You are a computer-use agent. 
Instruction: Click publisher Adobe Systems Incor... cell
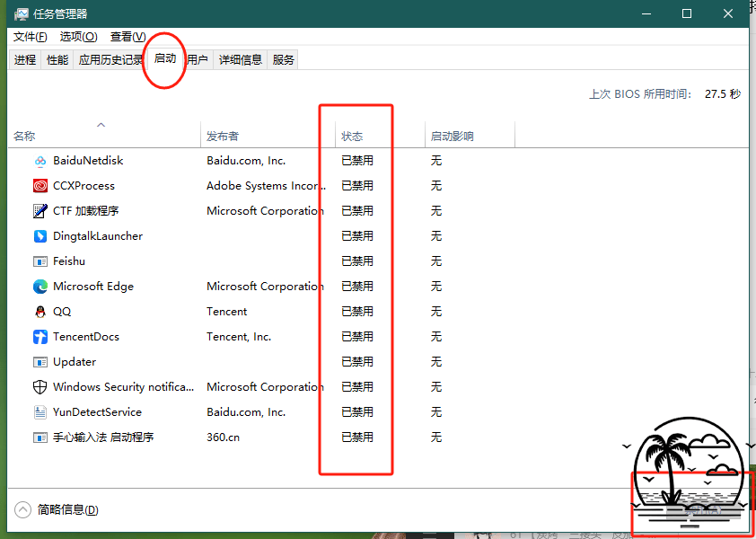pyautogui.click(x=266, y=186)
